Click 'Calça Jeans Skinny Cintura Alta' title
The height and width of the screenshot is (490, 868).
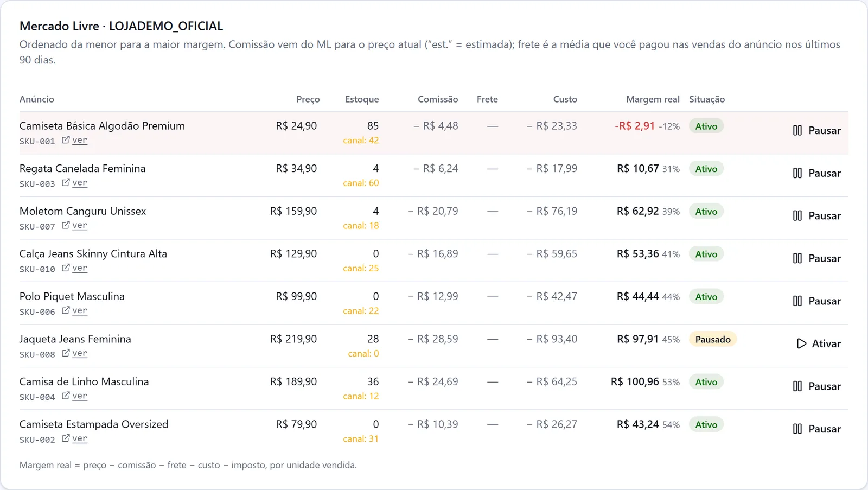[x=93, y=254]
